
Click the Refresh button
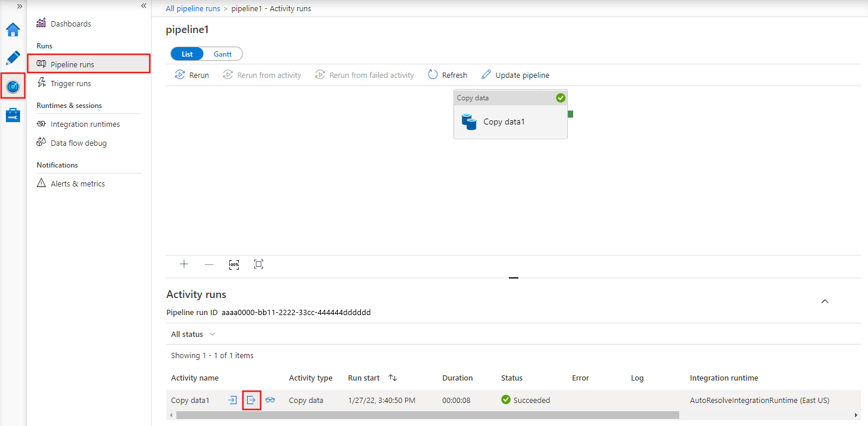448,74
